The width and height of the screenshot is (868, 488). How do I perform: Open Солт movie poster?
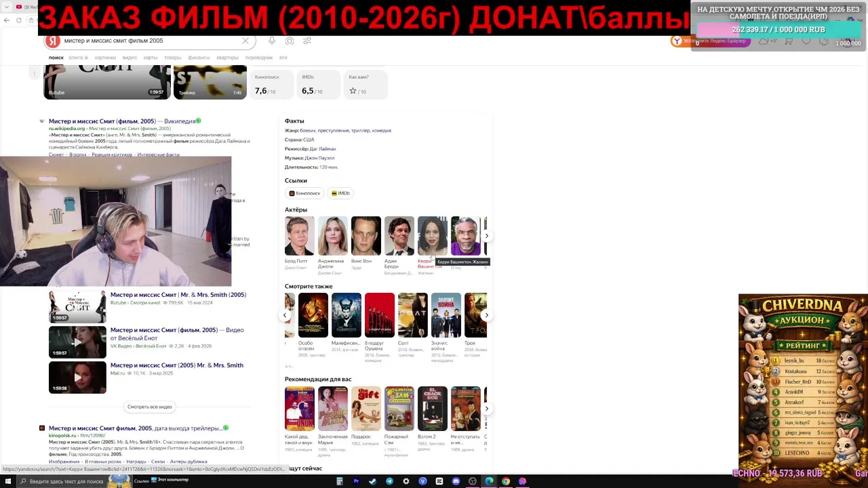click(412, 315)
